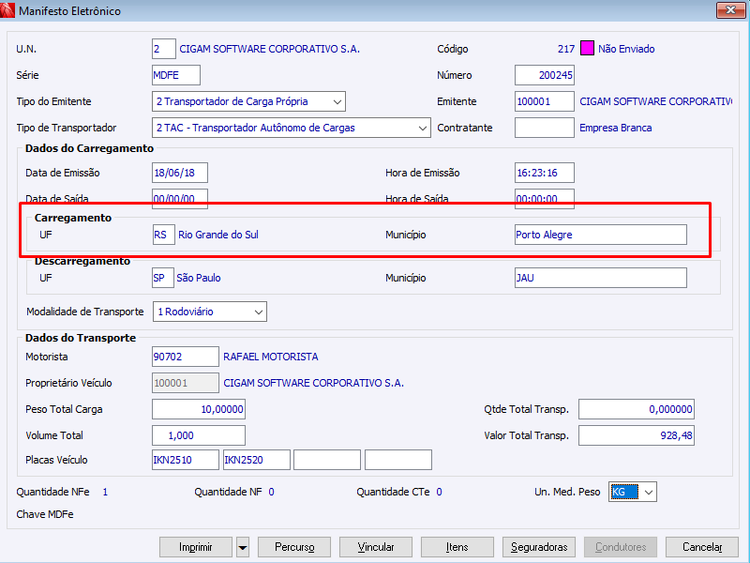Click the Vincular button
750x563 pixels.
376,547
